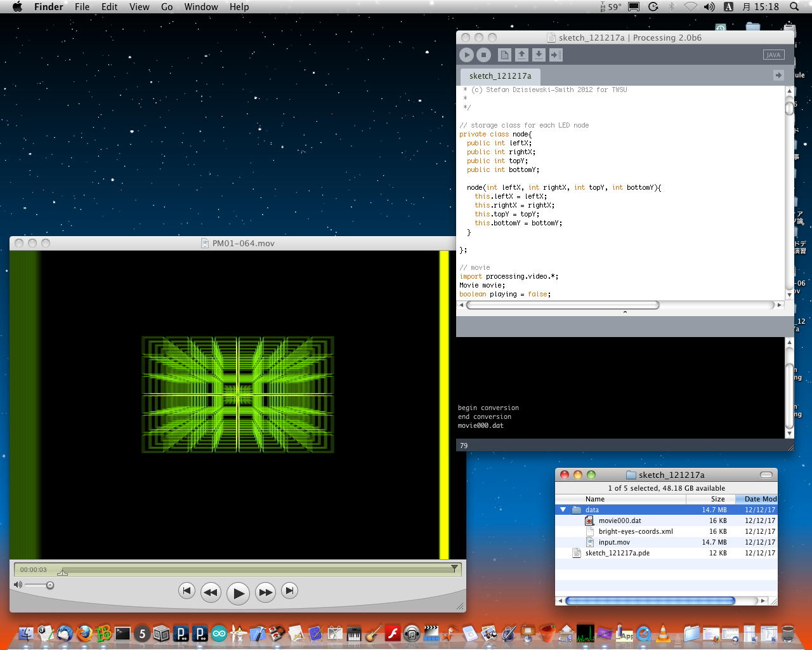Open Spotlight search in menu bar

pos(794,7)
